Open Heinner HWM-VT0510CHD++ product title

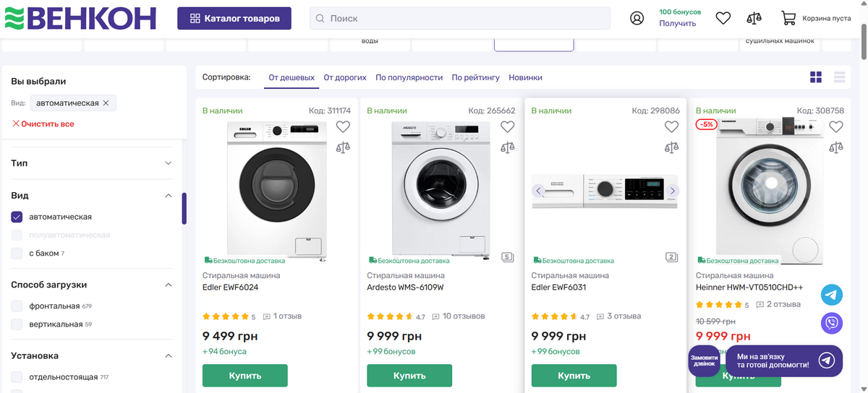point(749,287)
